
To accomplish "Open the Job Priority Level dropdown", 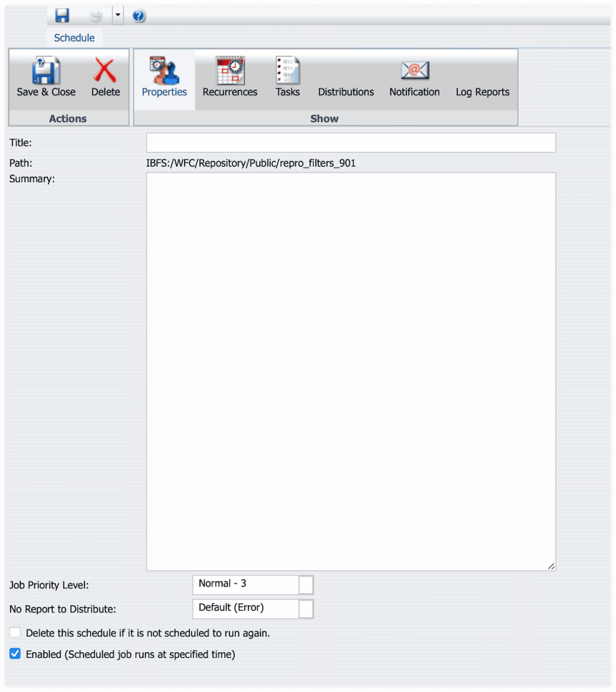I will (306, 584).
